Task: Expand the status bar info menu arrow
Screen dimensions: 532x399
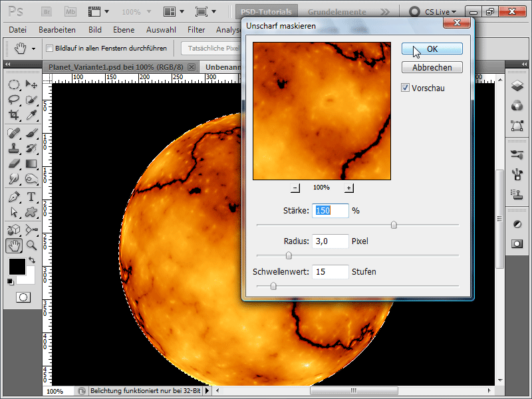Action: click(x=207, y=391)
